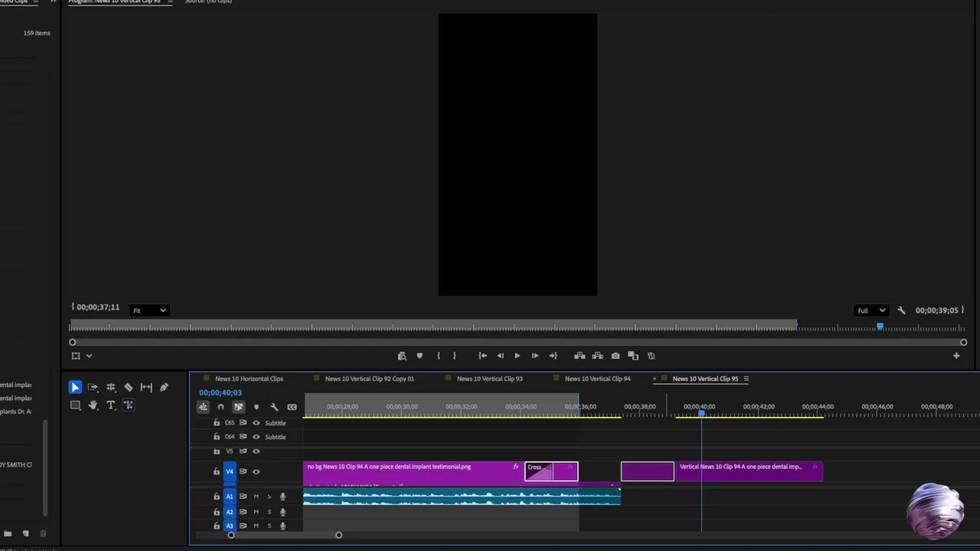980x551 pixels.
Task: Select the Slip tool
Action: point(146,387)
